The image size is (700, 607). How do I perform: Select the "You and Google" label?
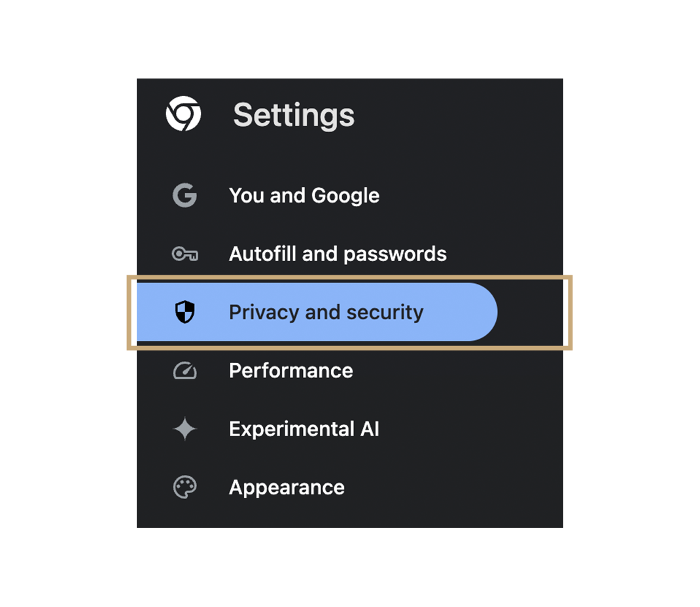coord(304,196)
